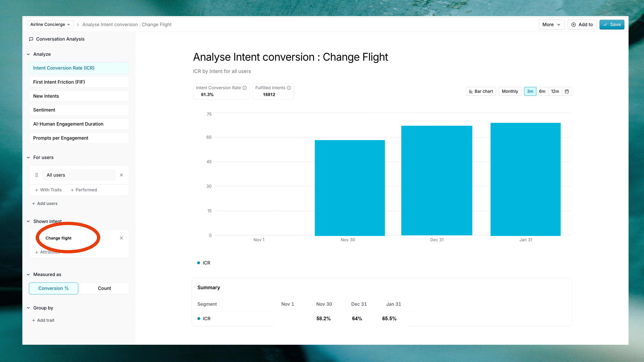Click the plus icon for Add users
This screenshot has height=362, width=644.
click(x=34, y=204)
